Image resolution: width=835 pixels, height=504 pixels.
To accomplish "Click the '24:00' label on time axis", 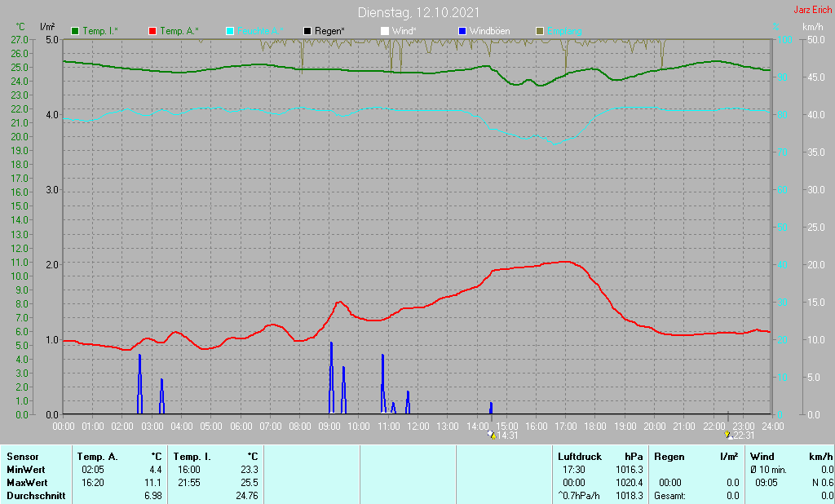I will click(773, 427).
